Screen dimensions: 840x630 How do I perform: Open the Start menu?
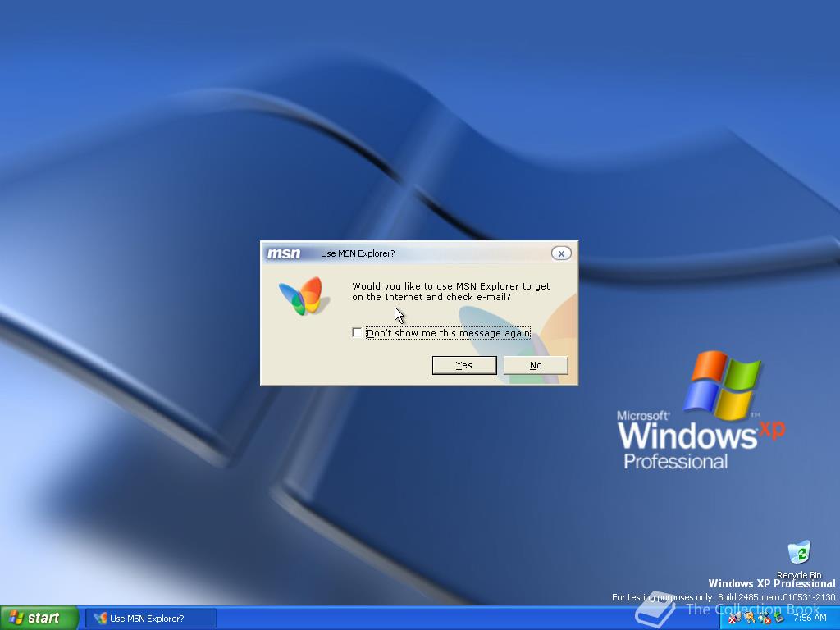pyautogui.click(x=39, y=619)
